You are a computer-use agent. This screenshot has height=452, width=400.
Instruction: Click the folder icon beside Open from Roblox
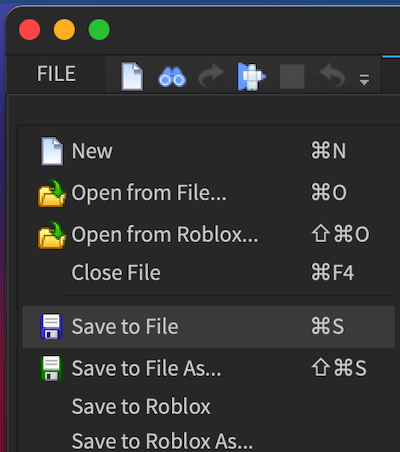pyautogui.click(x=52, y=235)
